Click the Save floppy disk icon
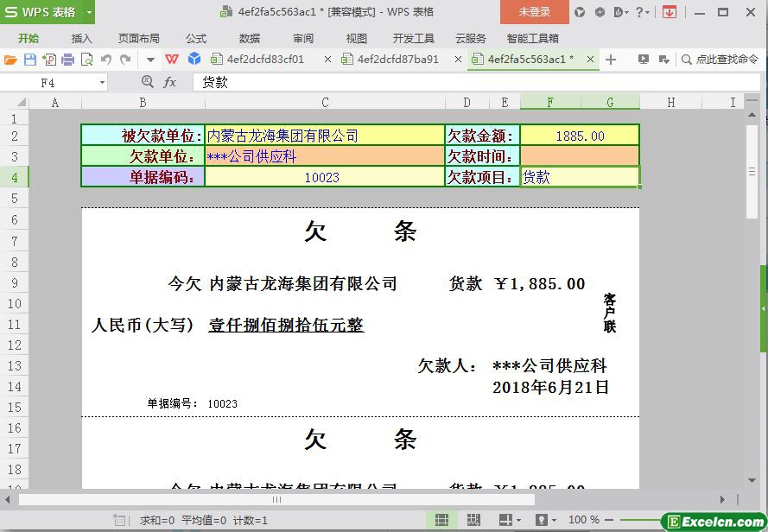 [30, 60]
